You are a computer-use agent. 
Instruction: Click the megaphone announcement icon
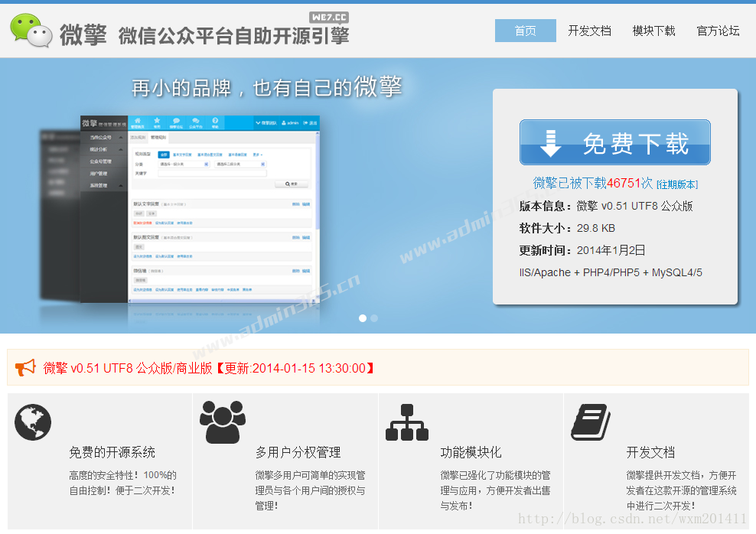(25, 368)
